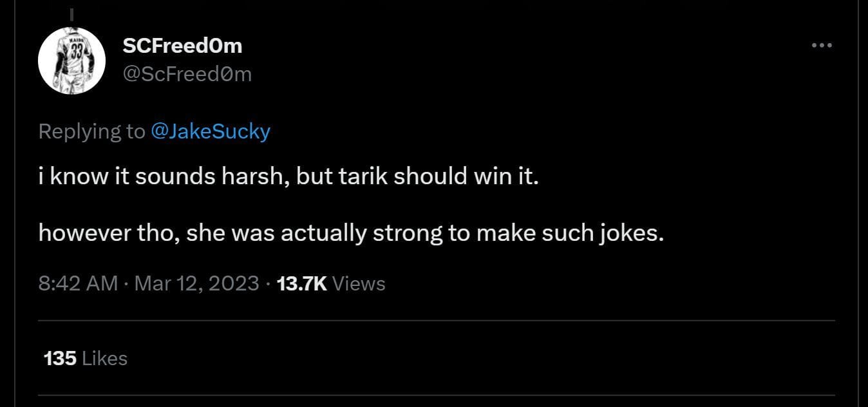Open the three-dot more options menu
The width and height of the screenshot is (868, 407).
point(822,46)
